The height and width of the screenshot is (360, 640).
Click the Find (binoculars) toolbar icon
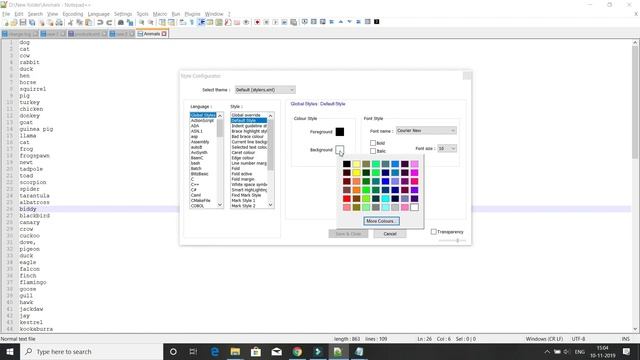click(121, 22)
